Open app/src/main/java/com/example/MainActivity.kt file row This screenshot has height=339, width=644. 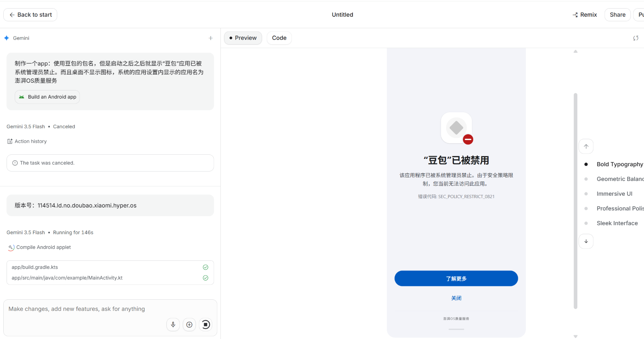(x=110, y=278)
